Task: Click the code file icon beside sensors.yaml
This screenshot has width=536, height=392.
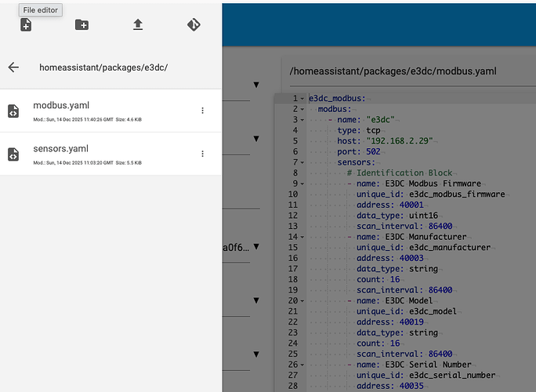Action: coord(13,154)
